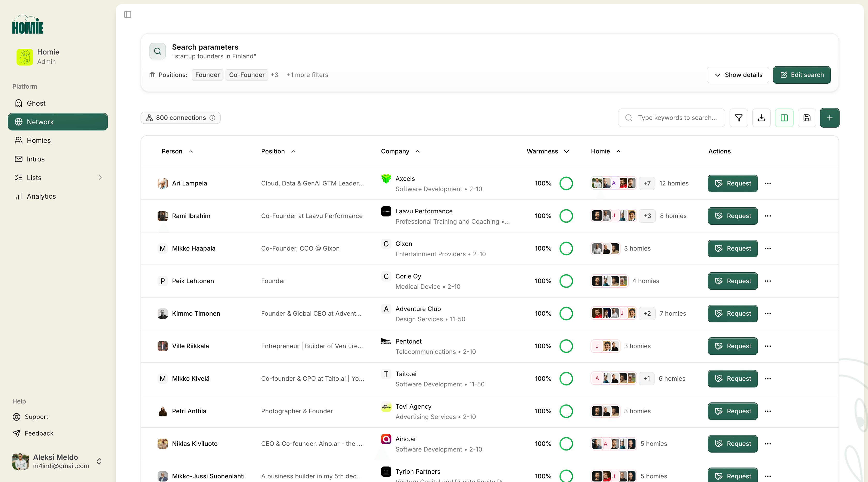Click Edit search button
Screen dimensions: 868x482
point(801,75)
